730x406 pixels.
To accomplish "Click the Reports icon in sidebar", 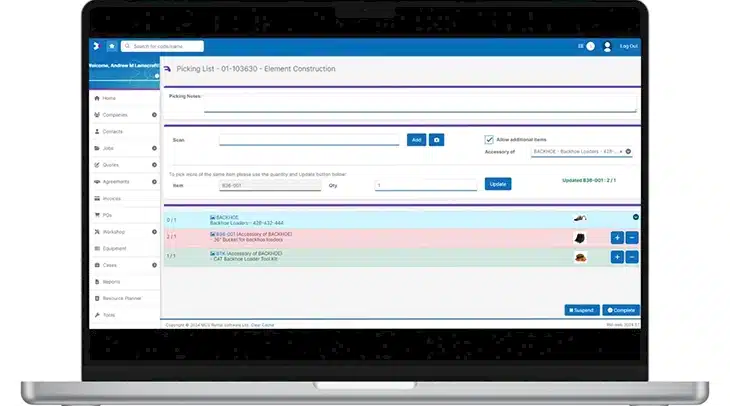I will tap(97, 282).
